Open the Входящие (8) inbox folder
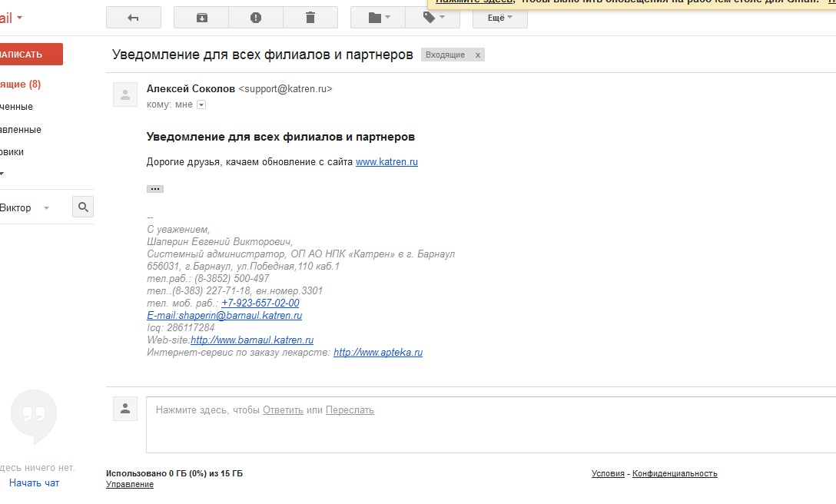The image size is (836, 504). click(x=20, y=85)
